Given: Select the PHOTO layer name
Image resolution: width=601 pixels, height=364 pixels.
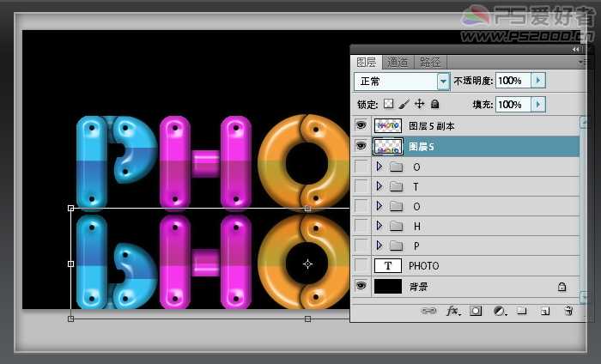Looking at the screenshot, I should coord(423,266).
